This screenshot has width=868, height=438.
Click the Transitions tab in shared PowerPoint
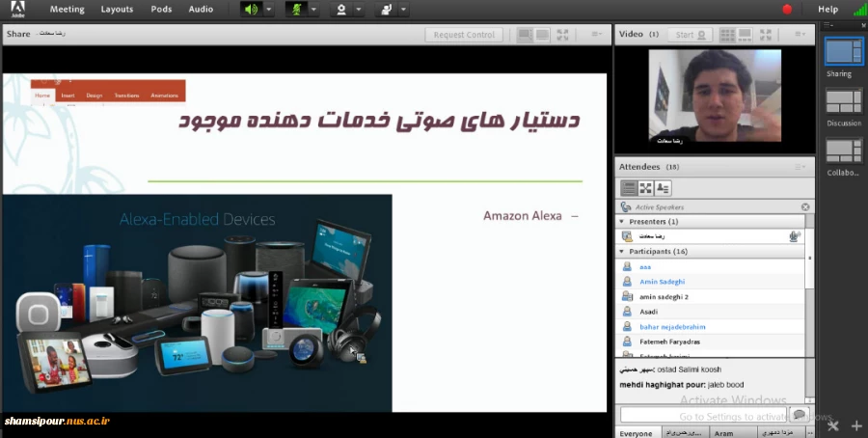coord(126,96)
